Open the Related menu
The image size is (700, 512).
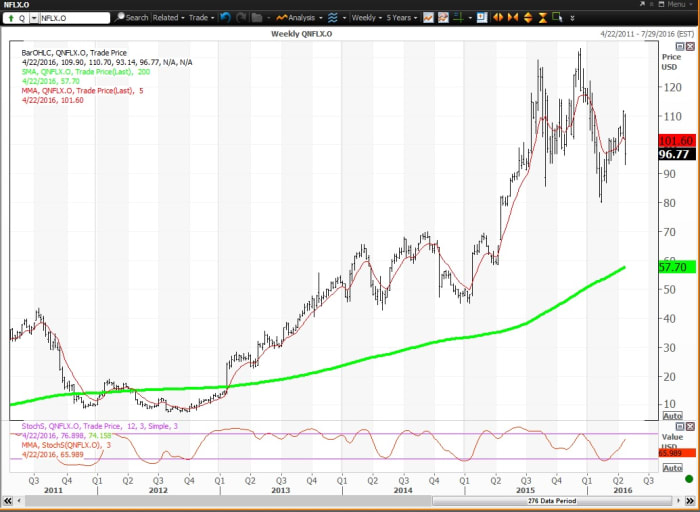click(x=168, y=18)
